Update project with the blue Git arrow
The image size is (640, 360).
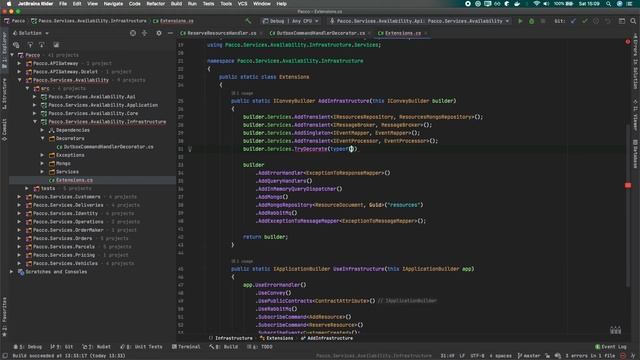(x=573, y=21)
